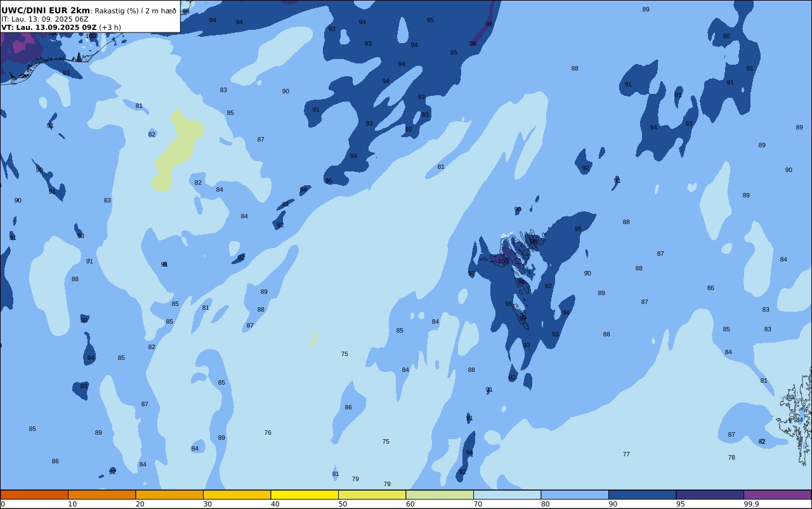This screenshot has height=509, width=812.
Task: Click the 50–60 pale yellow legend swatch
Action: point(372,494)
